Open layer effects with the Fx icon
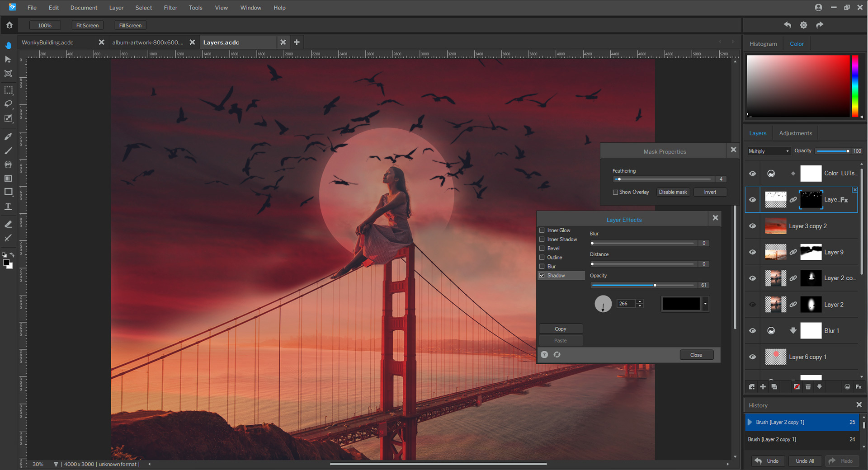Image resolution: width=868 pixels, height=470 pixels. [x=859, y=387]
